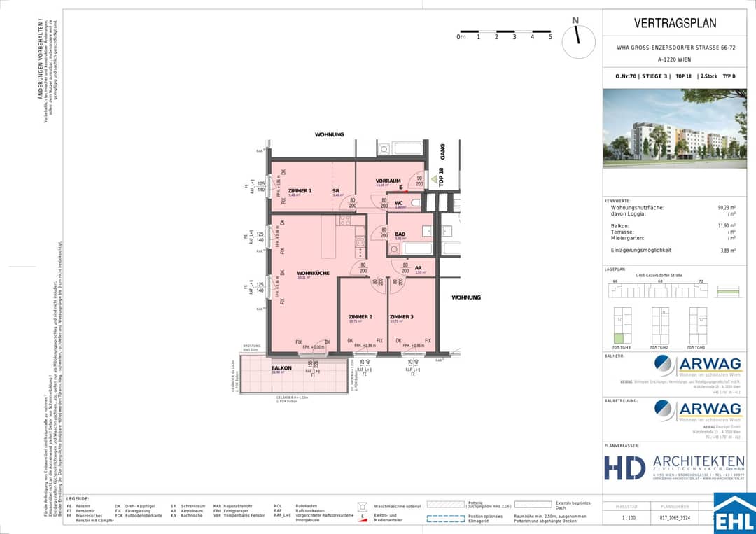The image size is (756, 534).
Task: Click the HD Architekten logo
Action: point(674,468)
